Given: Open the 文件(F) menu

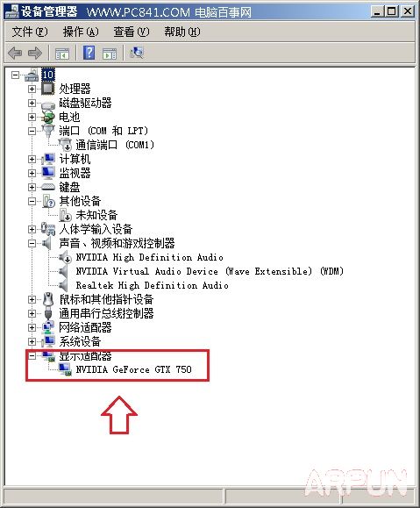Looking at the screenshot, I should (30, 32).
